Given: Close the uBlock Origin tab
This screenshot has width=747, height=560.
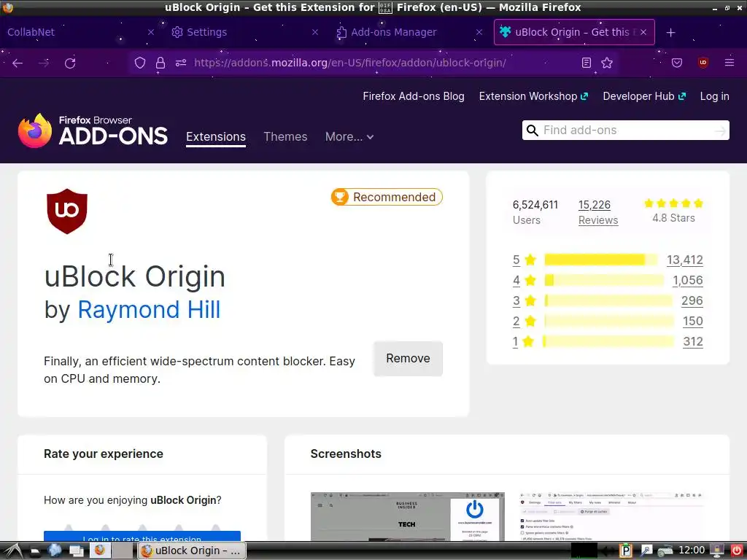Looking at the screenshot, I should [x=643, y=32].
